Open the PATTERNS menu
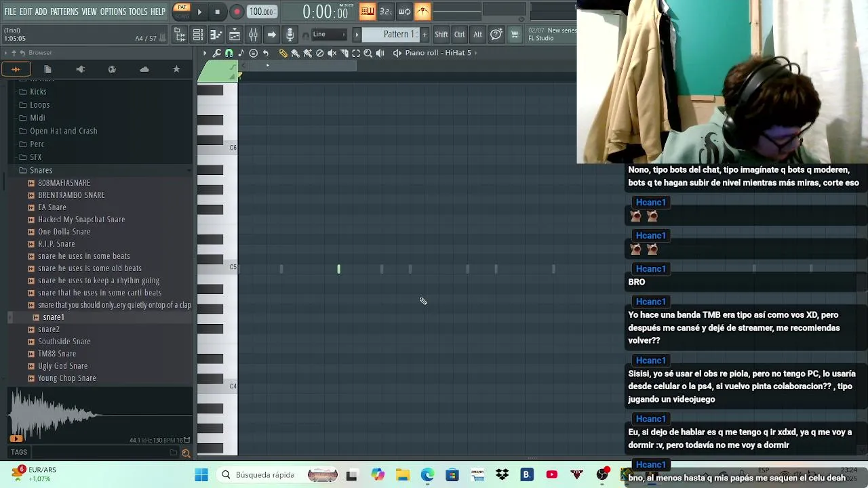868x488 pixels. coord(64,12)
